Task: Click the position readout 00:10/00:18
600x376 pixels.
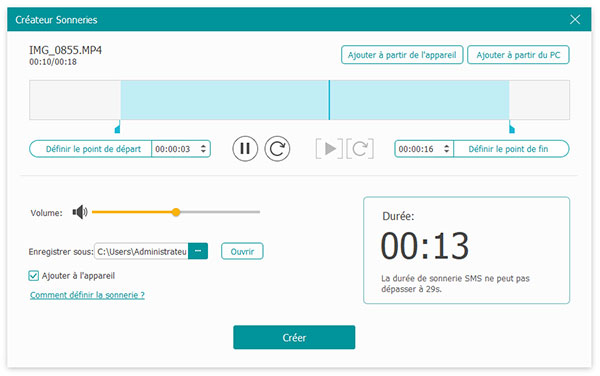Action: click(x=53, y=62)
